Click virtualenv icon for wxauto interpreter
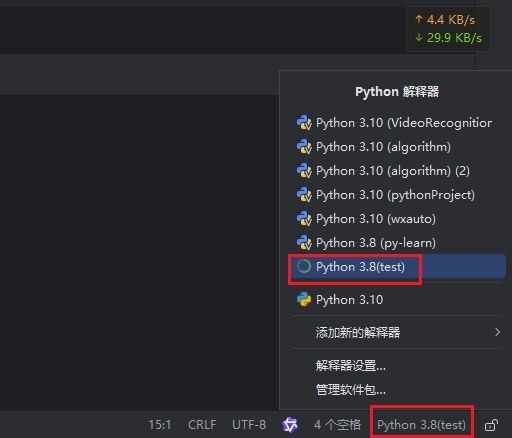This screenshot has height=438, width=512. click(x=304, y=219)
